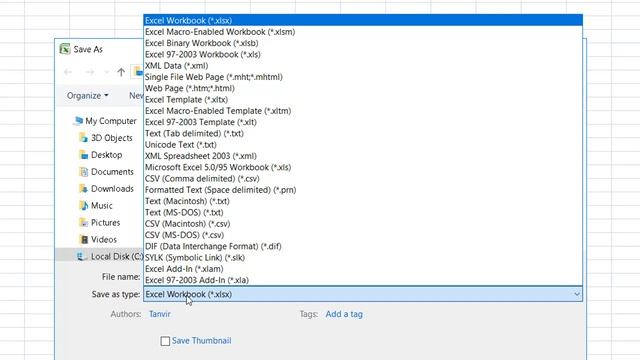
Task: Open the Organize dropdown menu
Action: [87, 96]
